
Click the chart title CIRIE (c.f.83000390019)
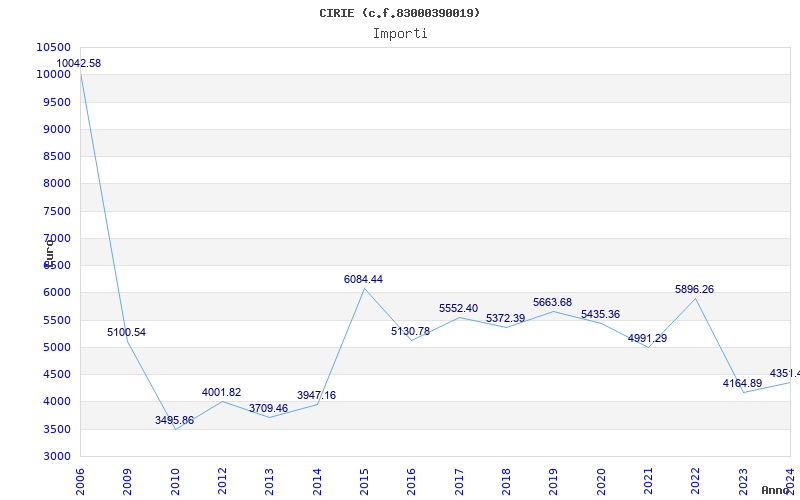399,13
